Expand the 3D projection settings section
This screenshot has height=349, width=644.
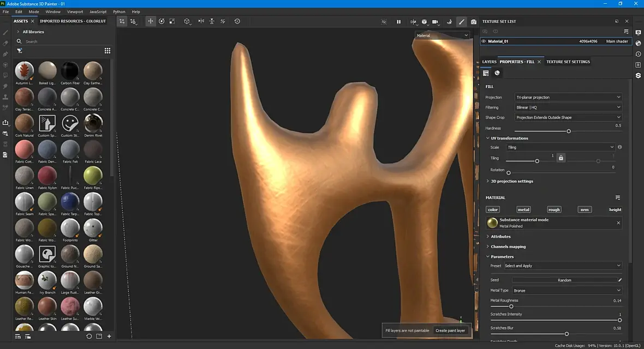point(511,181)
